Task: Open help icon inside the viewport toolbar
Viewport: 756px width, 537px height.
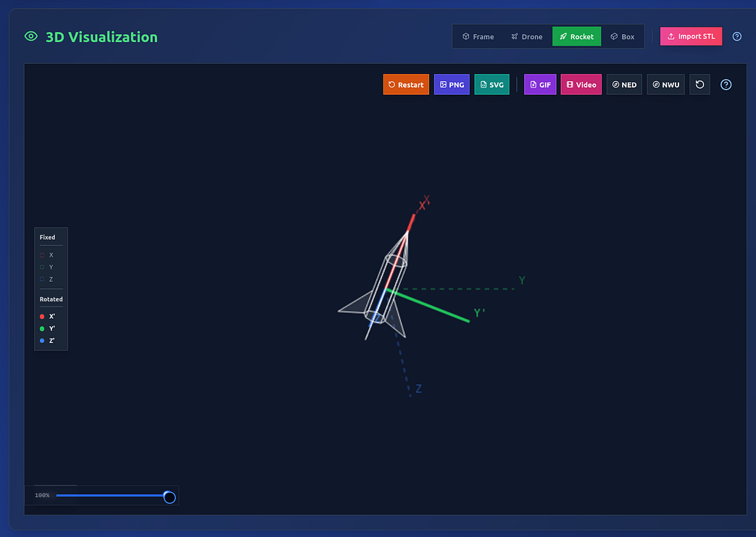Action: (726, 85)
